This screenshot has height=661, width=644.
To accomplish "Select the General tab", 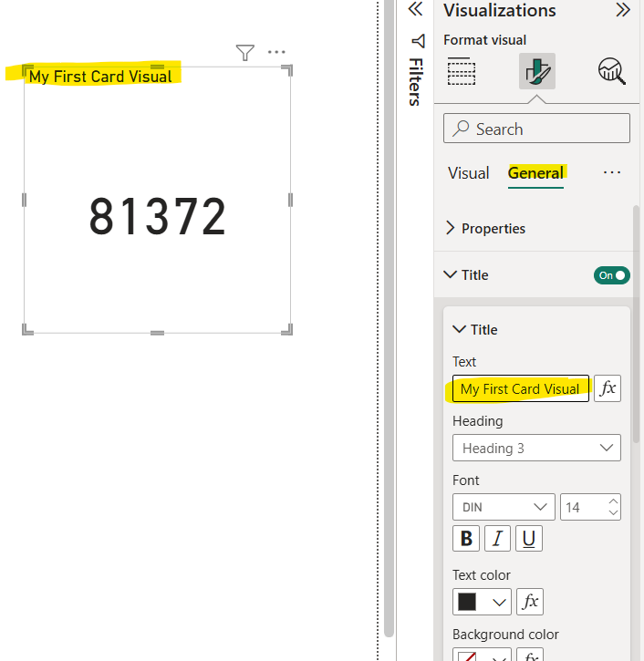I will click(535, 173).
